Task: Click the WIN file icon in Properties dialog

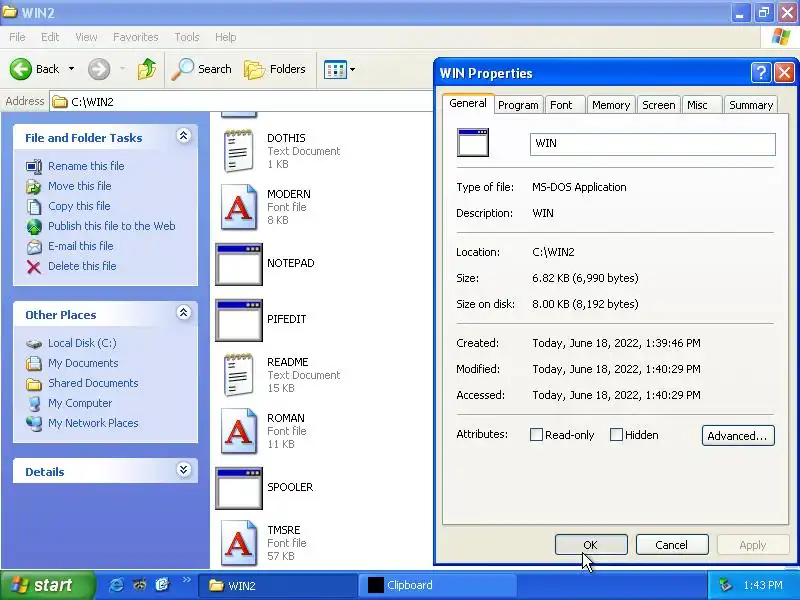Action: pyautogui.click(x=472, y=142)
